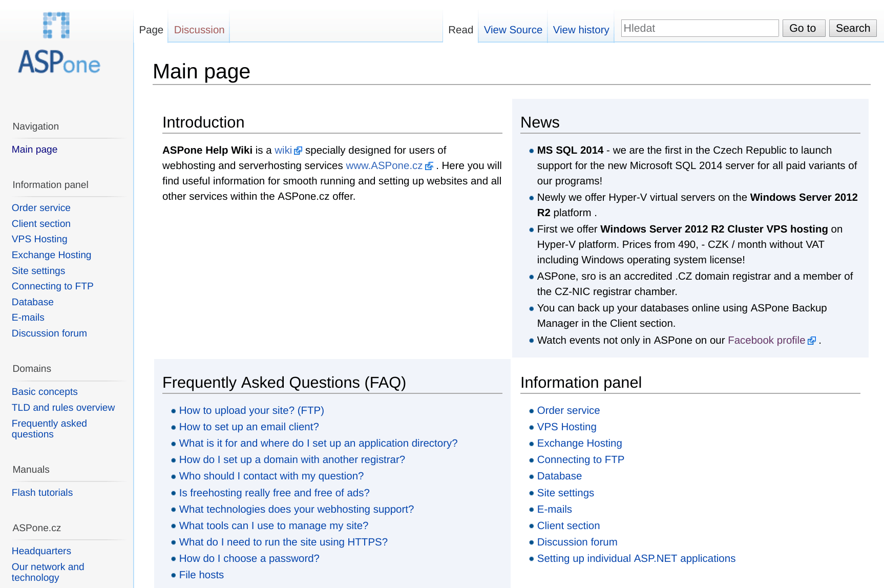Open Frequently asked questions sidebar link

pyautogui.click(x=49, y=429)
